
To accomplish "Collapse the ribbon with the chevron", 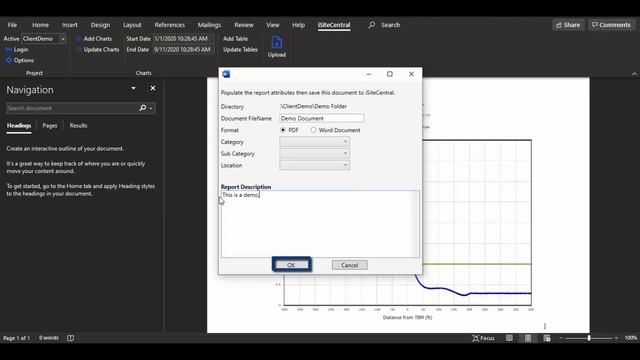I will click(634, 74).
